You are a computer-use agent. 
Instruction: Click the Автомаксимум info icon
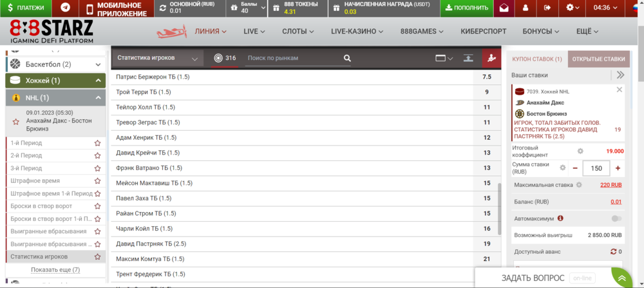click(560, 218)
